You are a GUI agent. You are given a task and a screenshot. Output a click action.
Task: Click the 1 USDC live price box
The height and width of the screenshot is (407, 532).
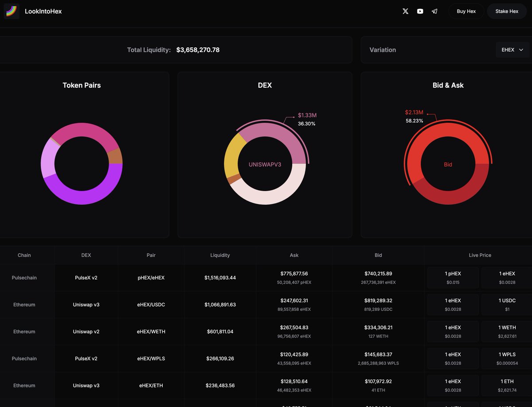pyautogui.click(x=507, y=305)
